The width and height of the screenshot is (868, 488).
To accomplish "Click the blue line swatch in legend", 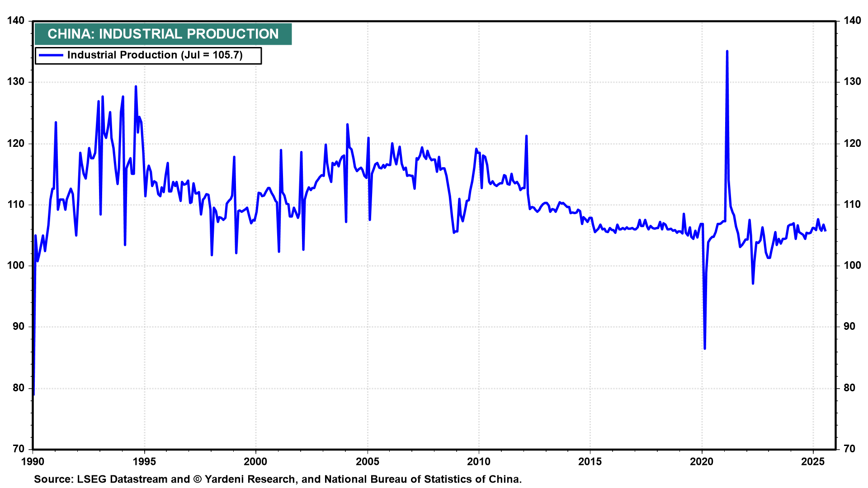I will pos(51,55).
